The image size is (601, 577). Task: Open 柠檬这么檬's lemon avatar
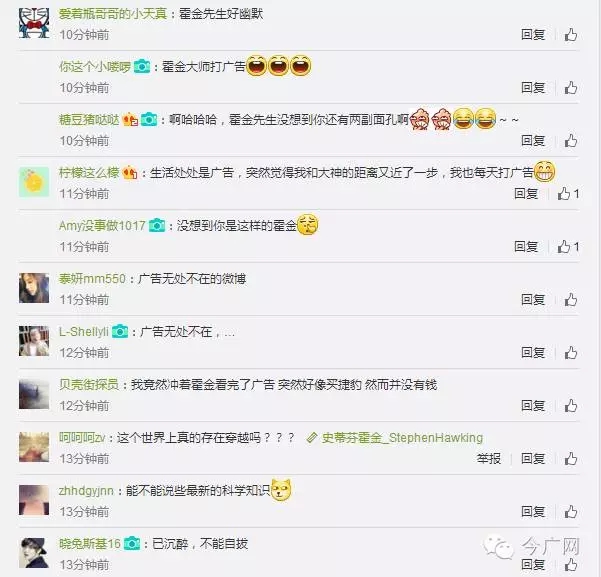(x=34, y=182)
